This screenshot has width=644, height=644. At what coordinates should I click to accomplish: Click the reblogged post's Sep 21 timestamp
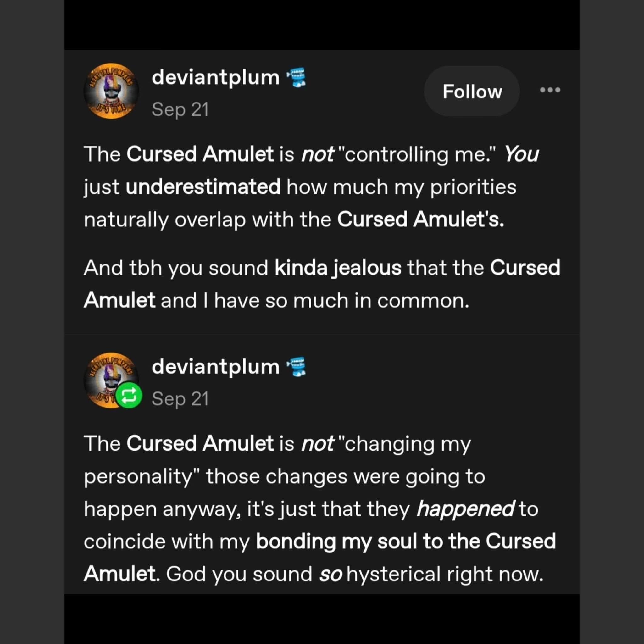180,399
